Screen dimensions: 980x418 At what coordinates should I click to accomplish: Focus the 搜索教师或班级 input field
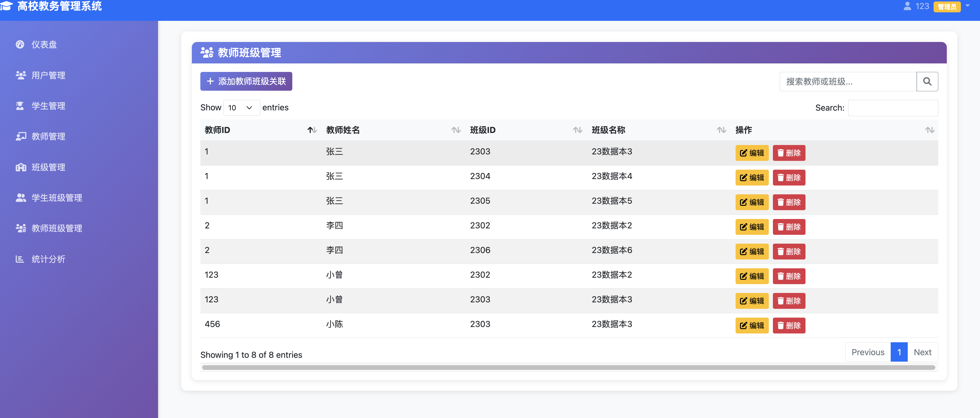tap(848, 81)
